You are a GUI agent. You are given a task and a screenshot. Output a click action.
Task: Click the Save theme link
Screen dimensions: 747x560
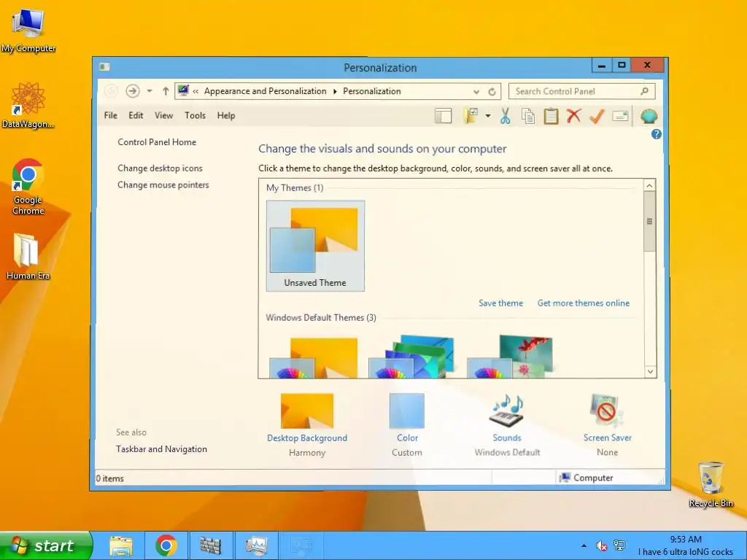[500, 303]
